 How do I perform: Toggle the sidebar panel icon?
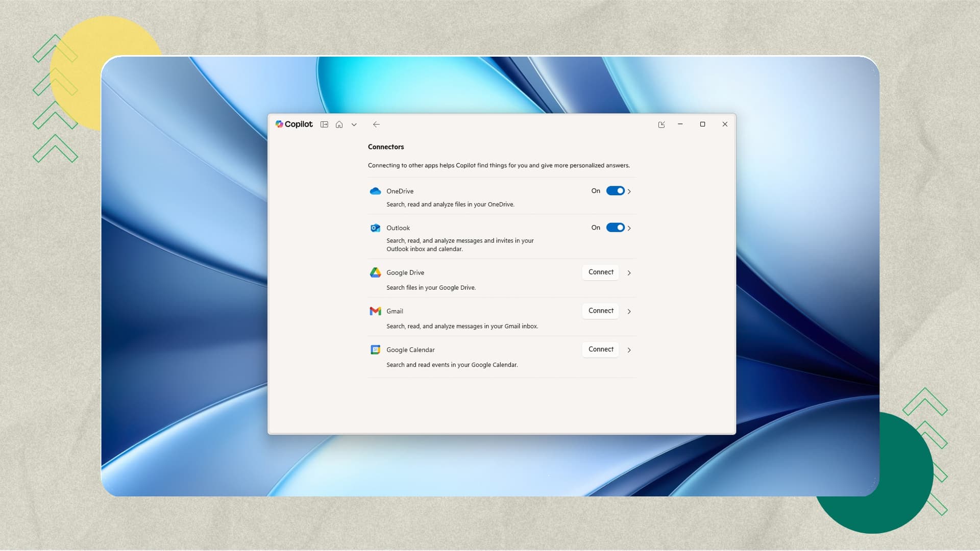point(324,124)
